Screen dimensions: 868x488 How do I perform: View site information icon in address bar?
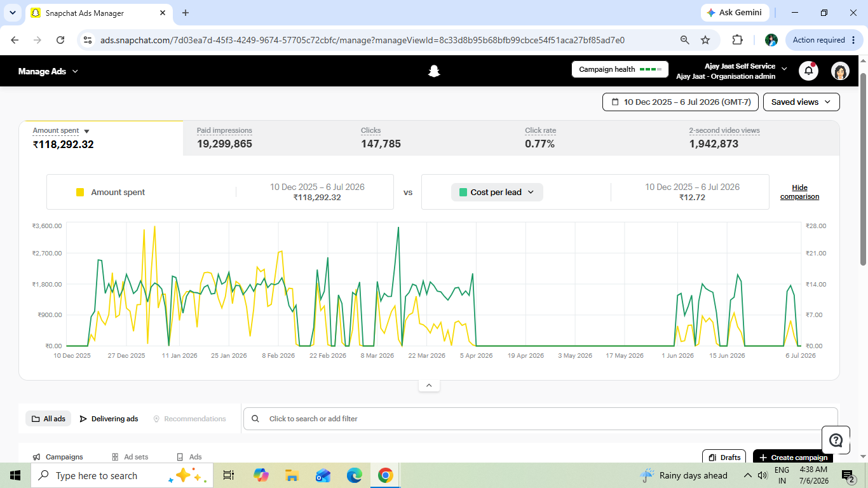point(88,40)
